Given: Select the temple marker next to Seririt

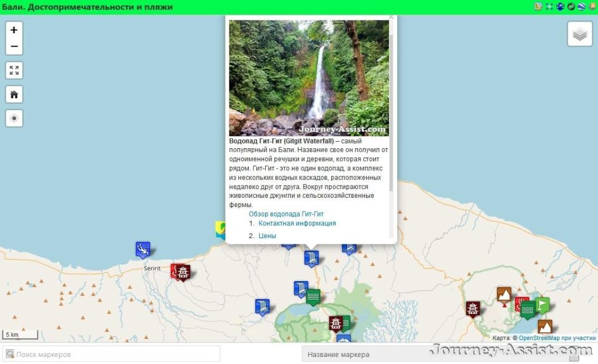Looking at the screenshot, I should (x=183, y=272).
